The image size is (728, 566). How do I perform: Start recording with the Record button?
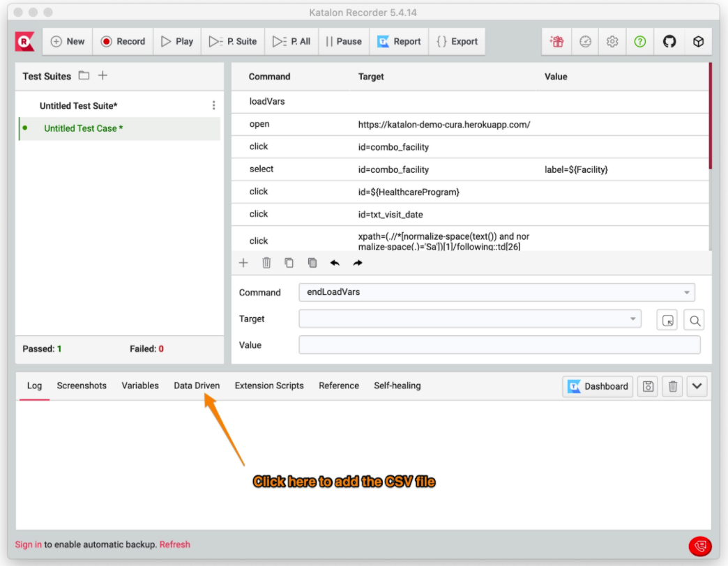pos(123,41)
